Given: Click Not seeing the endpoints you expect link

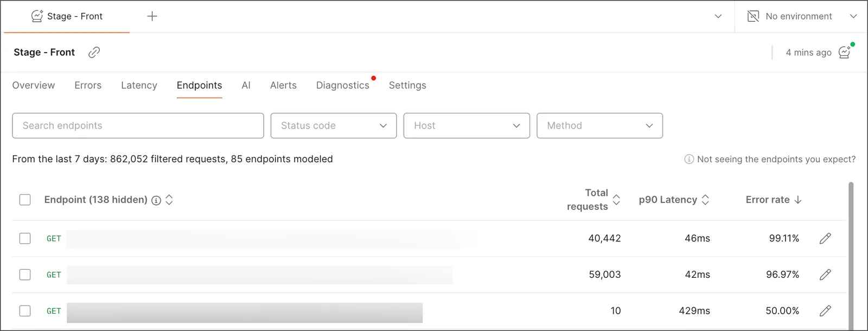Looking at the screenshot, I should [776, 159].
